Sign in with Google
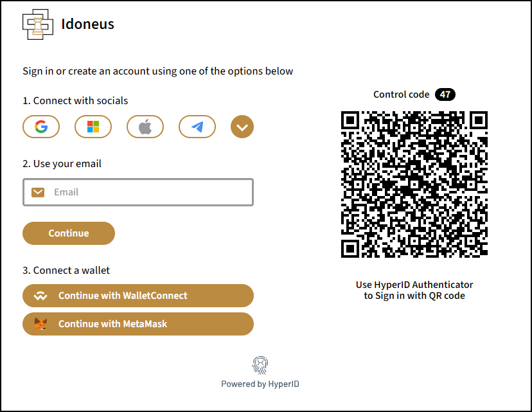The image size is (532, 412). coord(41,127)
